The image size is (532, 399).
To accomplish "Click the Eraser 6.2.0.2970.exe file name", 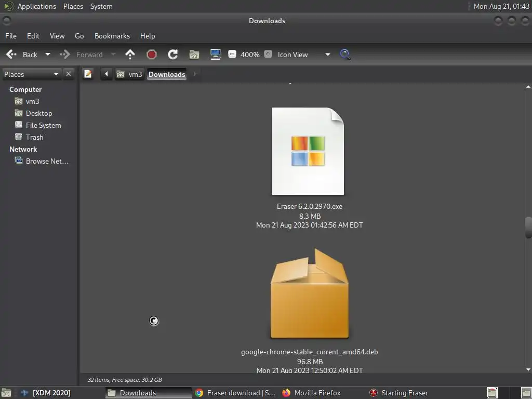I will click(310, 206).
